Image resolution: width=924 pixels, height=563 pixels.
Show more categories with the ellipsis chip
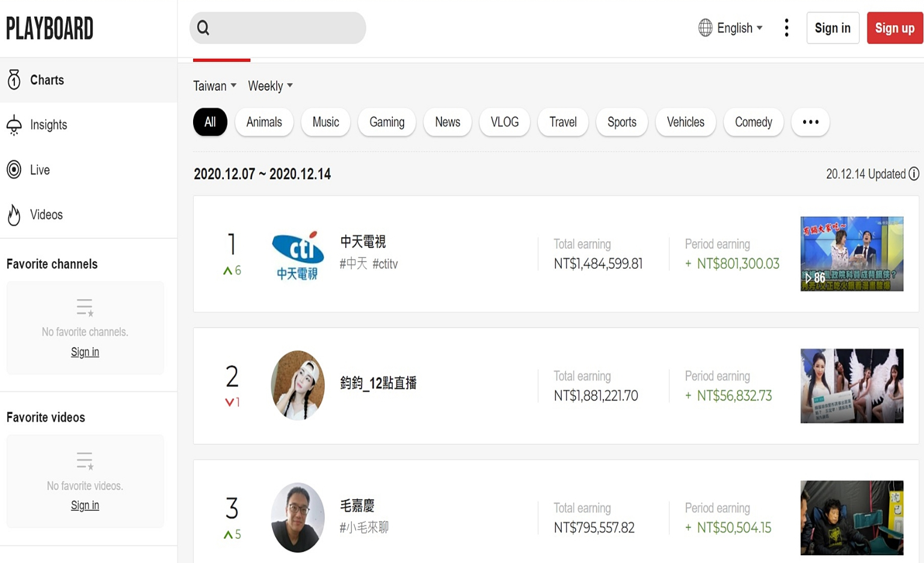pos(810,122)
